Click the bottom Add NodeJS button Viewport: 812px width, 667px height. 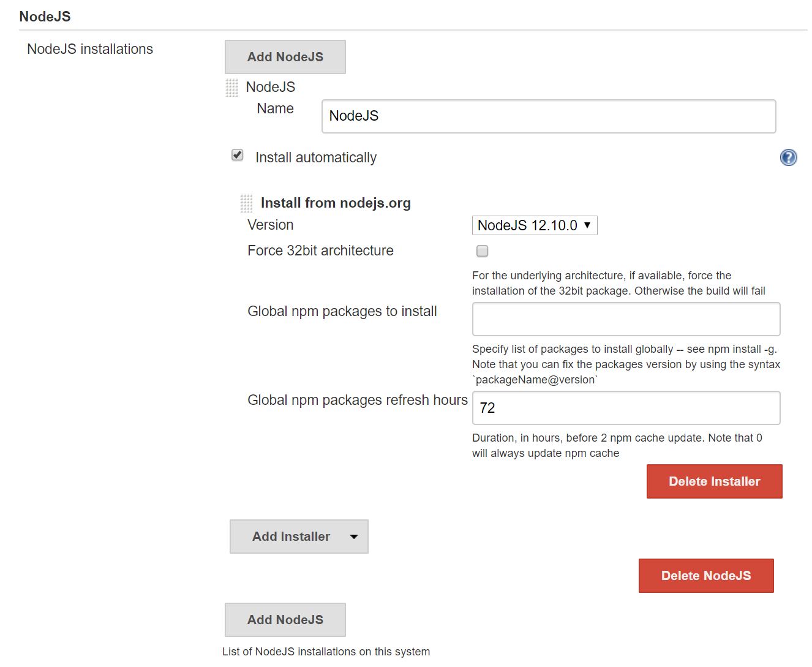(285, 620)
